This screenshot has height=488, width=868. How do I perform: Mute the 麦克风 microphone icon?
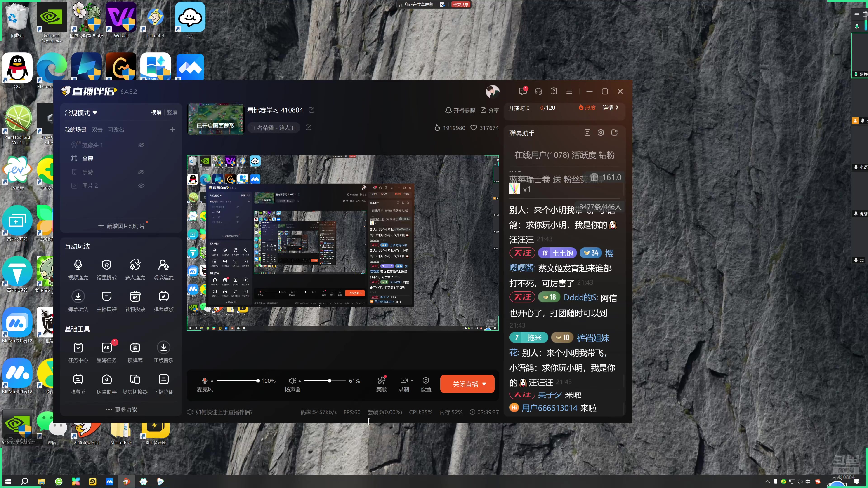point(205,380)
